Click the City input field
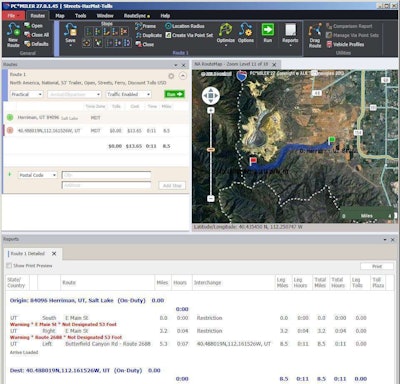 click(x=106, y=175)
